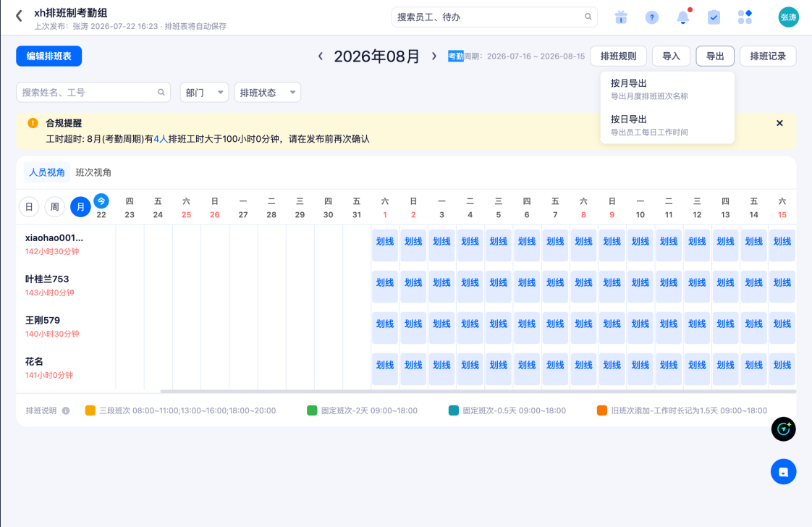Click the green 固定班次-2天 color swatch
This screenshot has width=812, height=527.
[312, 410]
